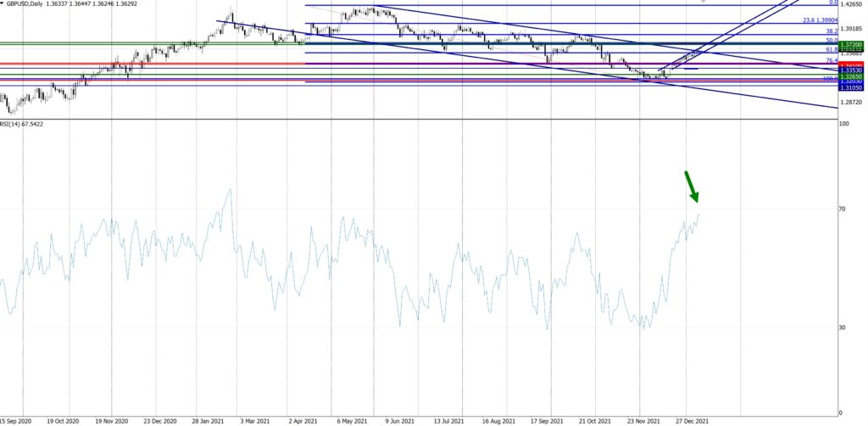Image resolution: width=868 pixels, height=426 pixels.
Task: Click the Fibonacci 50.0 level label
Action: (x=832, y=40)
